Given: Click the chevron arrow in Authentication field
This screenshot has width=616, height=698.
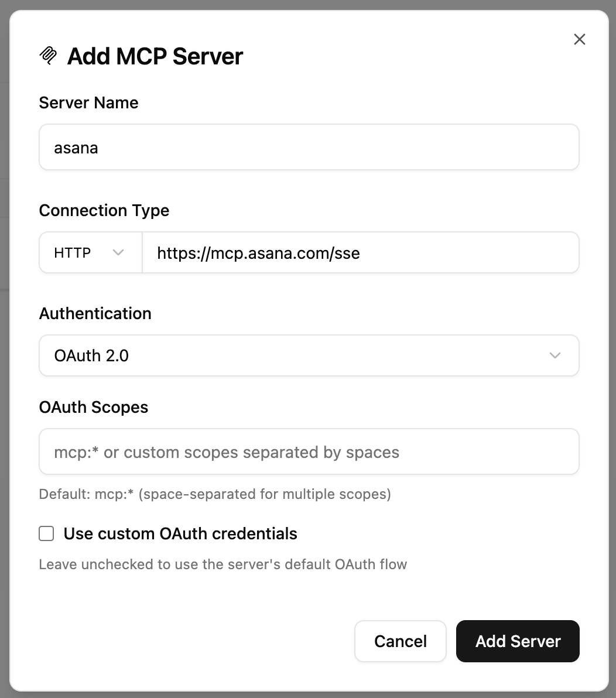Looking at the screenshot, I should (x=555, y=355).
